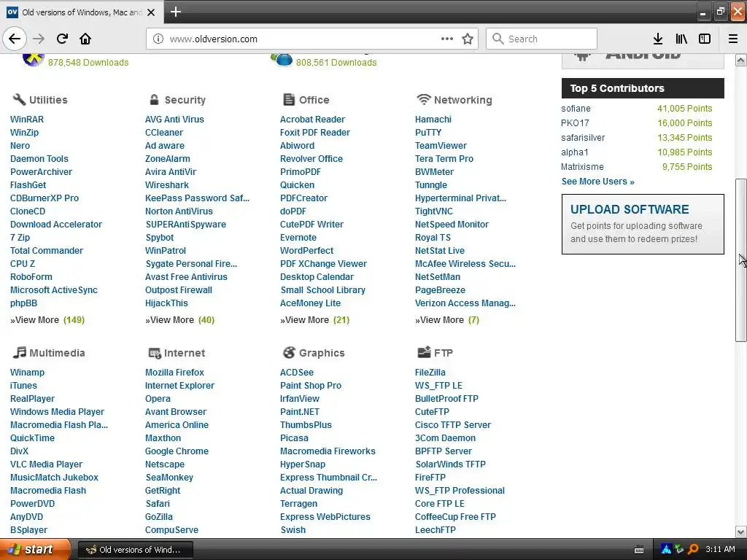Click the tray magnifier icon
This screenshot has width=747, height=560.
pyautogui.click(x=693, y=549)
